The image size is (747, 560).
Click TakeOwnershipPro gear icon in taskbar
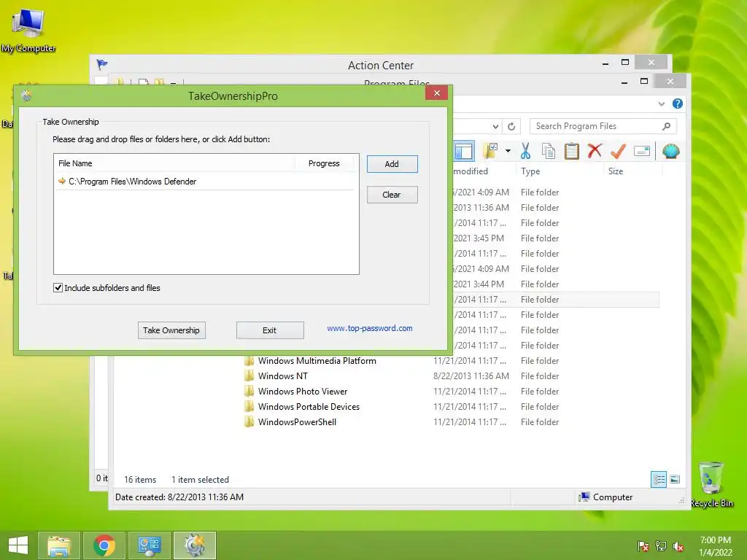click(x=194, y=545)
